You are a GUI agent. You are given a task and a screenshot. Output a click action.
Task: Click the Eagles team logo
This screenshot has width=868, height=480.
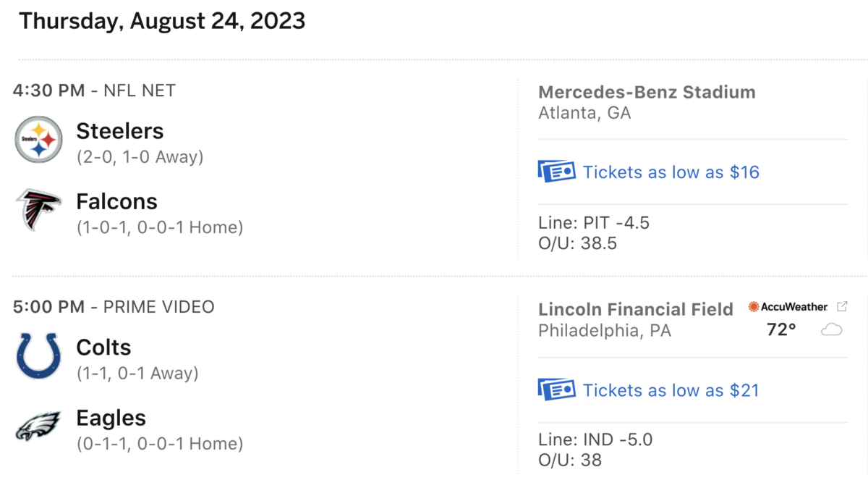(38, 426)
